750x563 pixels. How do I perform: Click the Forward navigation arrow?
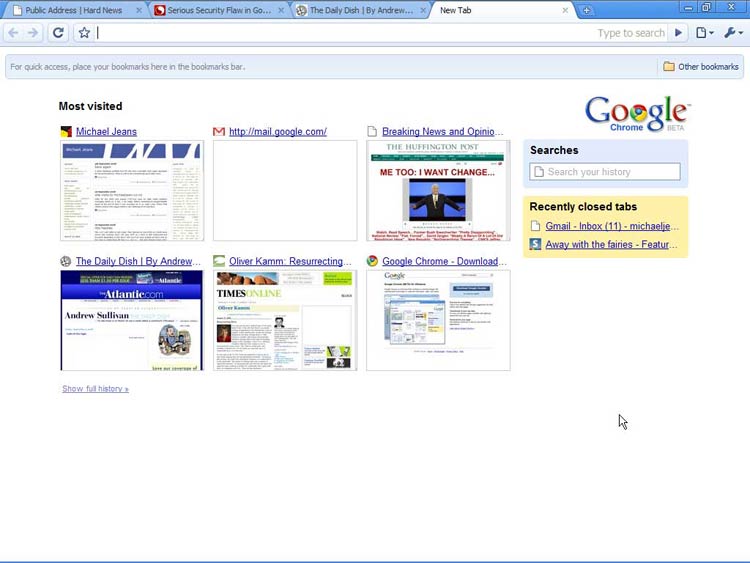33,33
